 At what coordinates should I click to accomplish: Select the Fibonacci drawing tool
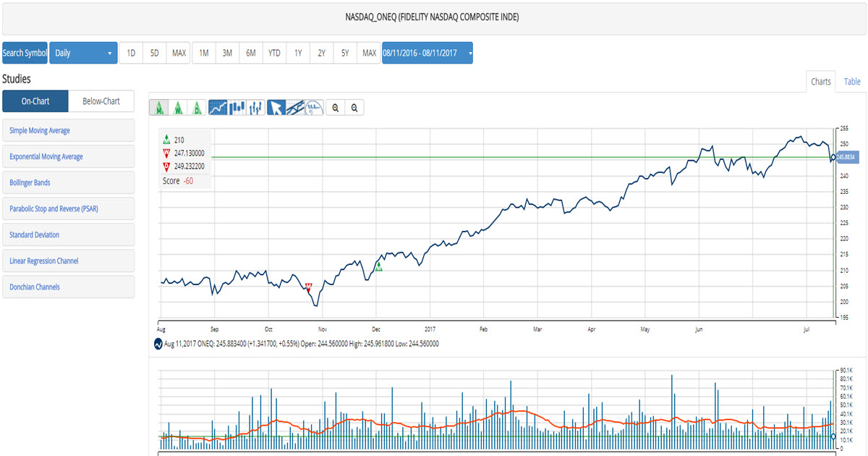pyautogui.click(x=314, y=108)
